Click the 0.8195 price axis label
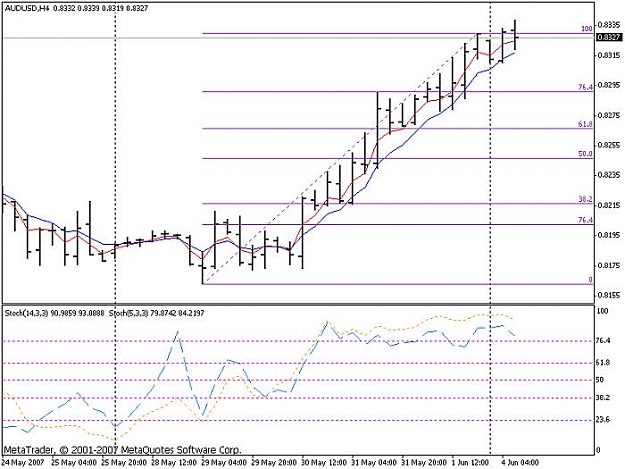The image size is (625, 469). (609, 235)
